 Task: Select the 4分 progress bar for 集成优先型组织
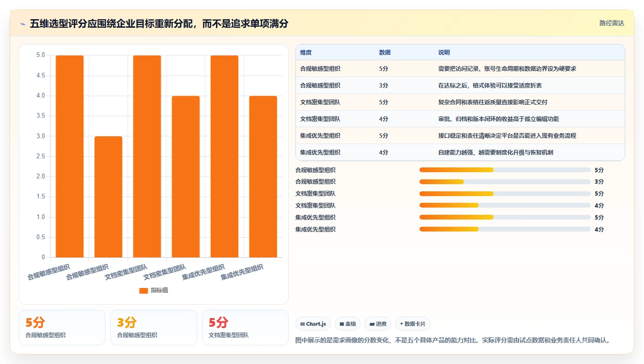[505, 229]
